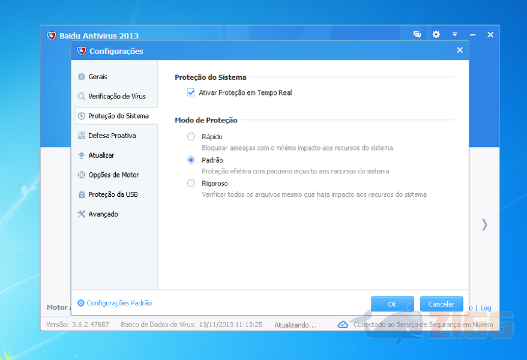Toggle Ativar Proteção em Tempo Real checkbox
This screenshot has width=527, height=360.
[191, 92]
